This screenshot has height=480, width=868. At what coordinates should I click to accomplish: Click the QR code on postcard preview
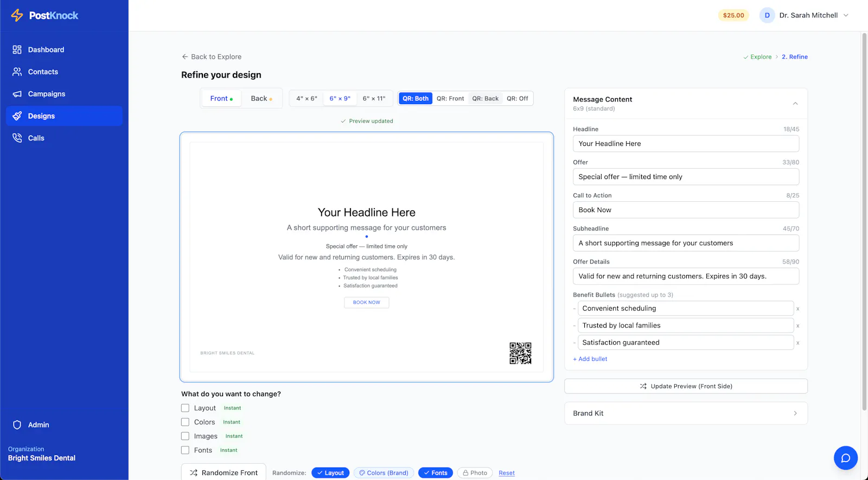(520, 353)
